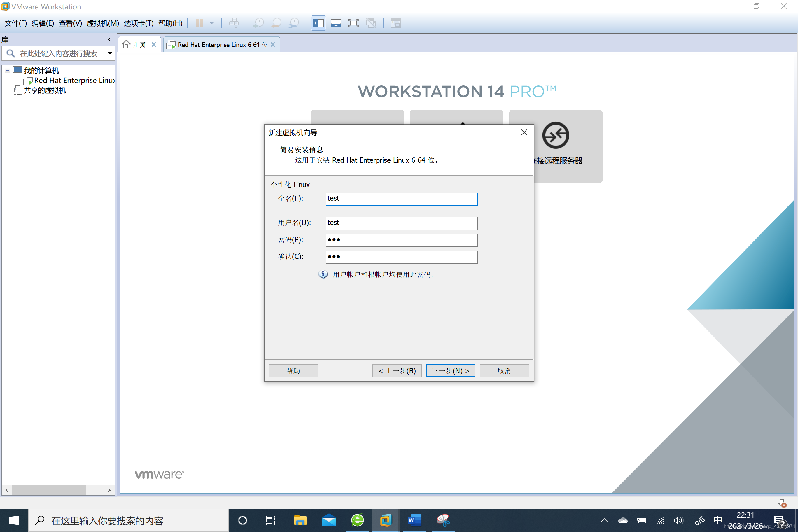Open the library search filter dropdown arrow

tap(110, 53)
